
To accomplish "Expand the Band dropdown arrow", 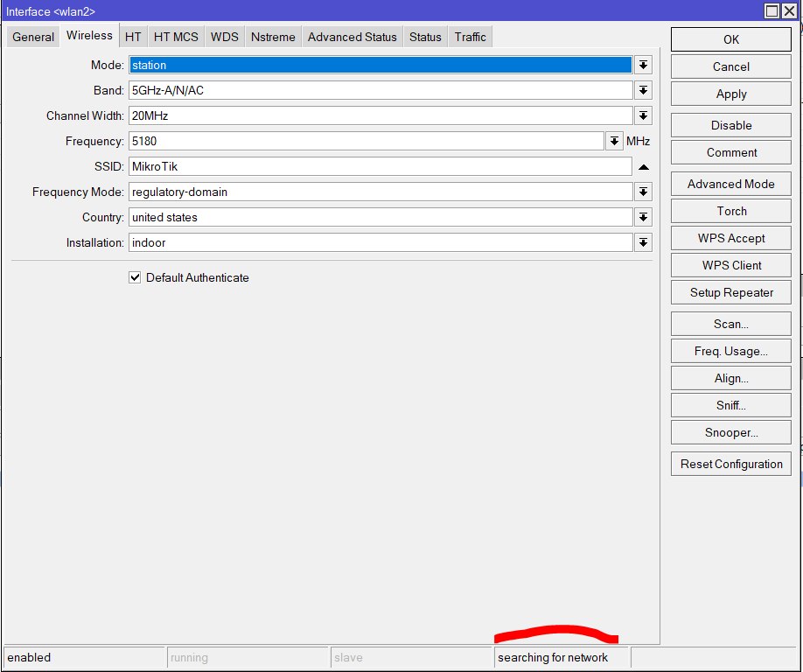I will point(643,91).
